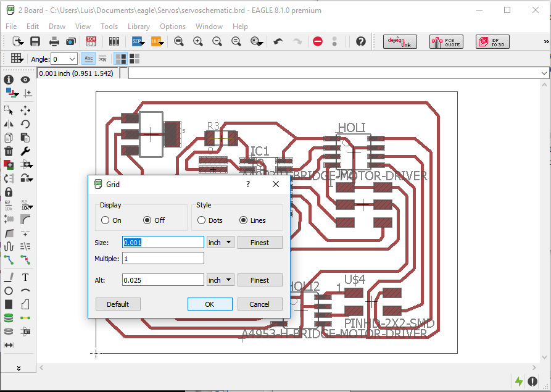Select the Rotate tool
The image size is (551, 392).
coord(25,123)
